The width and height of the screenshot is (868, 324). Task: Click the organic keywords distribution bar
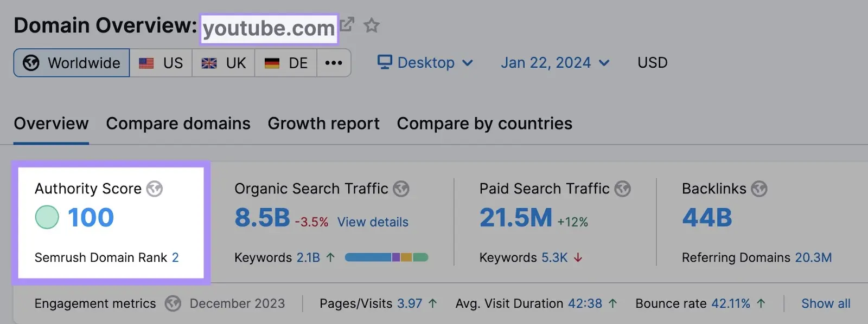386,257
